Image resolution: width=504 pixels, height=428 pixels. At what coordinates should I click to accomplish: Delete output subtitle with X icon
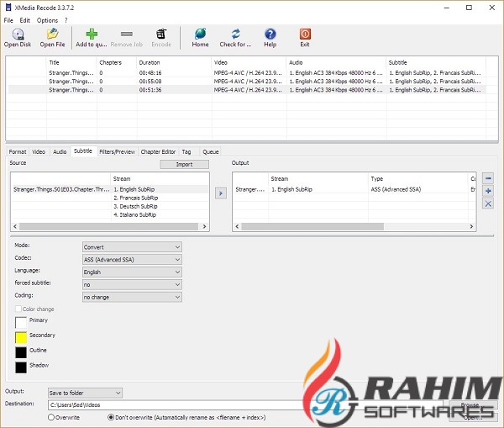pos(488,203)
